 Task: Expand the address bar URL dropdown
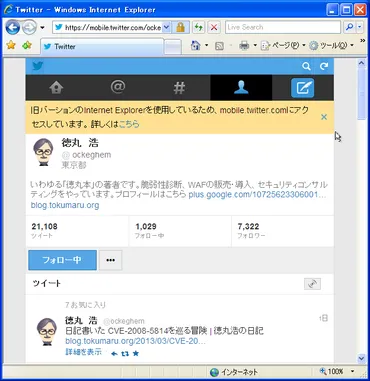167,28
